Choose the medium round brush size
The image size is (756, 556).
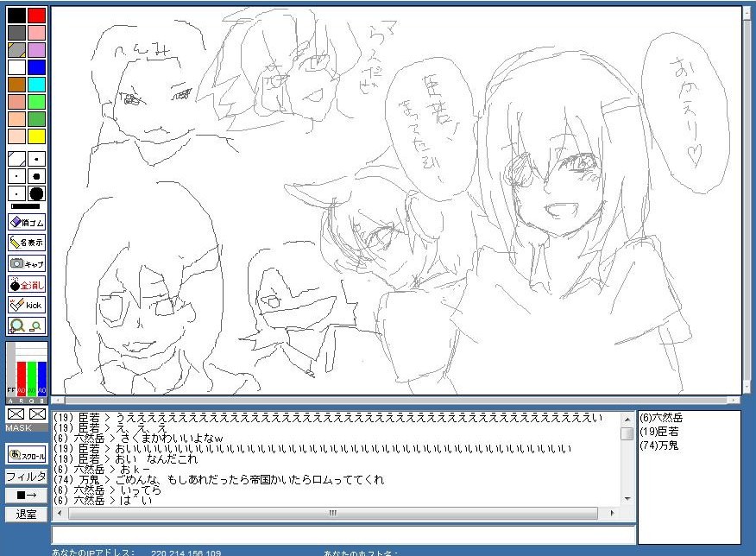(36, 176)
